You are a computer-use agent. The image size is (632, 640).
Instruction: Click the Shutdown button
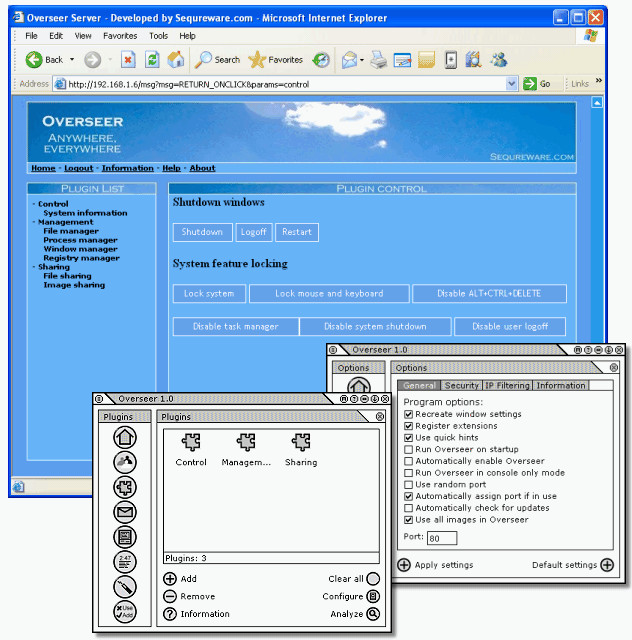[x=203, y=232]
